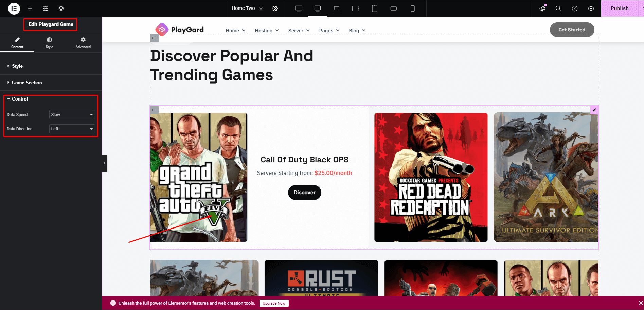Open the Finder search icon

click(558, 8)
